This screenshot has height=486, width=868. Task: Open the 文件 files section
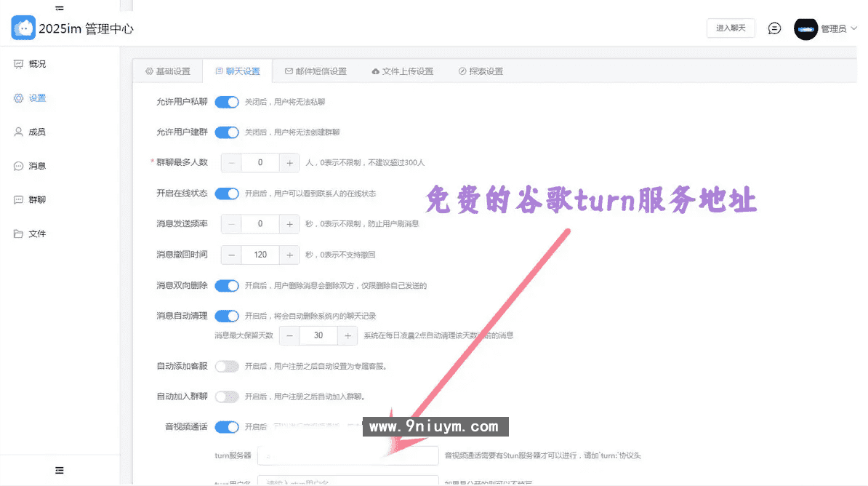coord(36,234)
